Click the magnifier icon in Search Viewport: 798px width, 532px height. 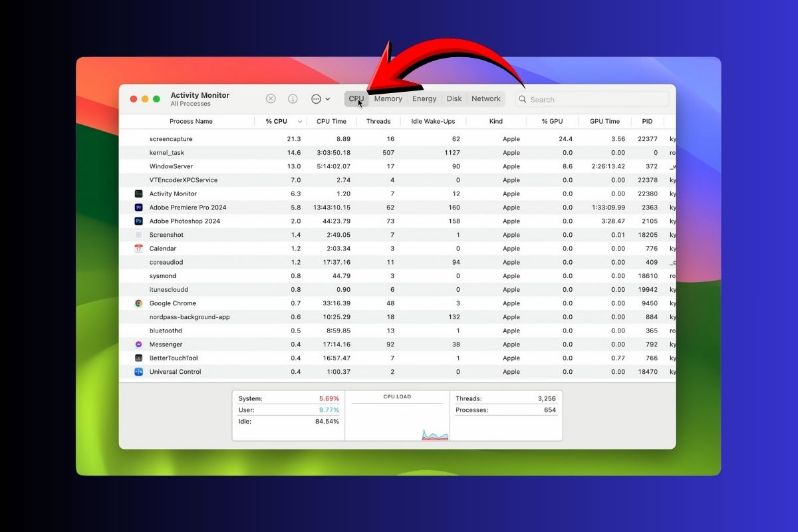523,100
